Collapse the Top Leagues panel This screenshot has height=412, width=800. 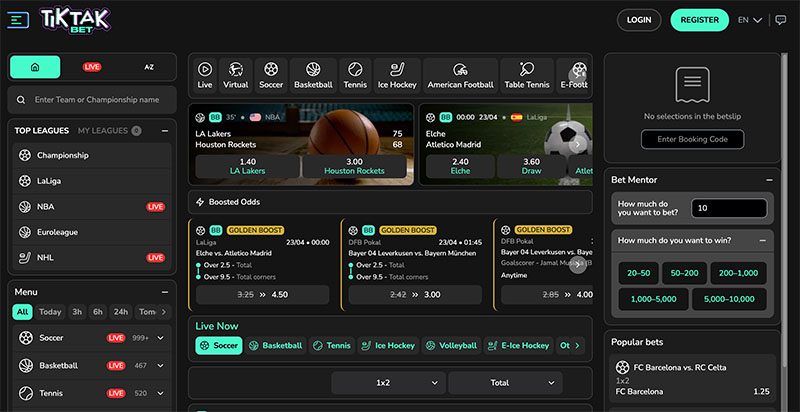click(165, 131)
